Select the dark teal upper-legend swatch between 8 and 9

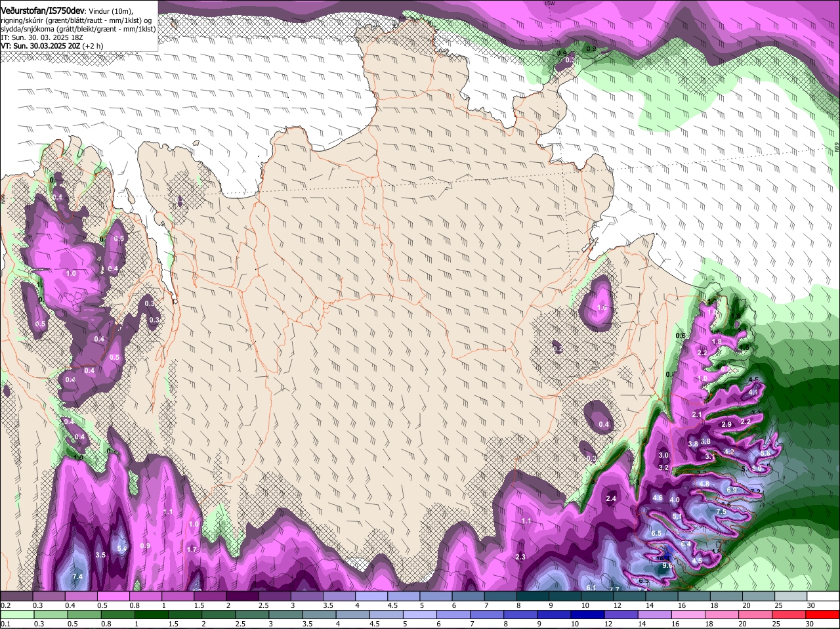click(533, 597)
